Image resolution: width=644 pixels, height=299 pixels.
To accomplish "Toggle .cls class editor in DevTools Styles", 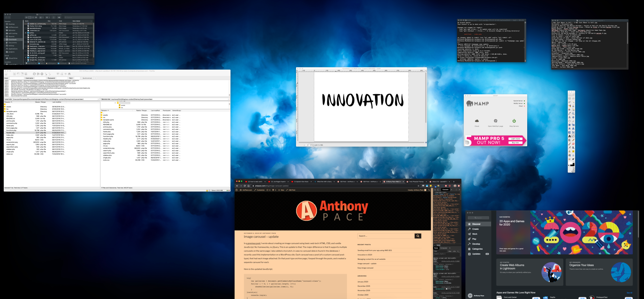I will (x=454, y=251).
